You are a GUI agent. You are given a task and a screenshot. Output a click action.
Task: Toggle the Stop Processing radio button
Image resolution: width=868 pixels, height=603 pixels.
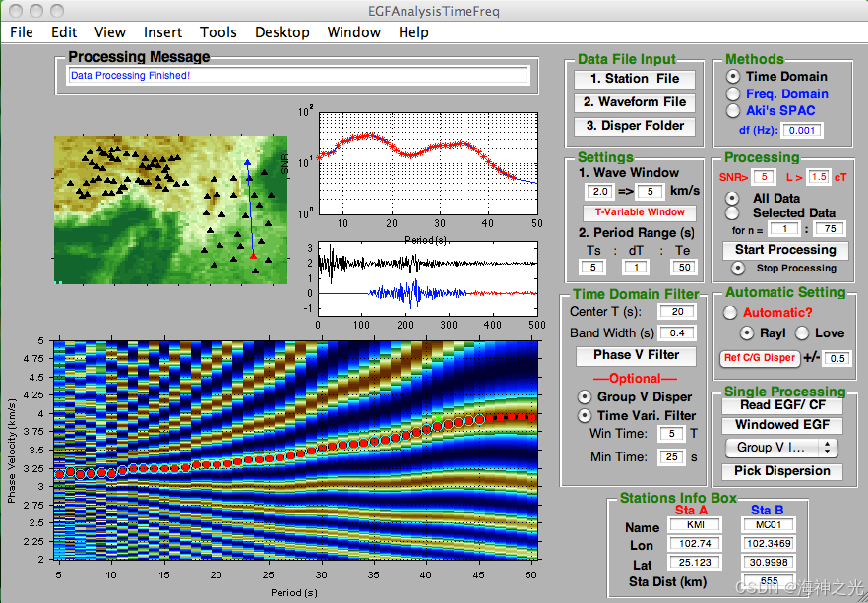click(737, 269)
